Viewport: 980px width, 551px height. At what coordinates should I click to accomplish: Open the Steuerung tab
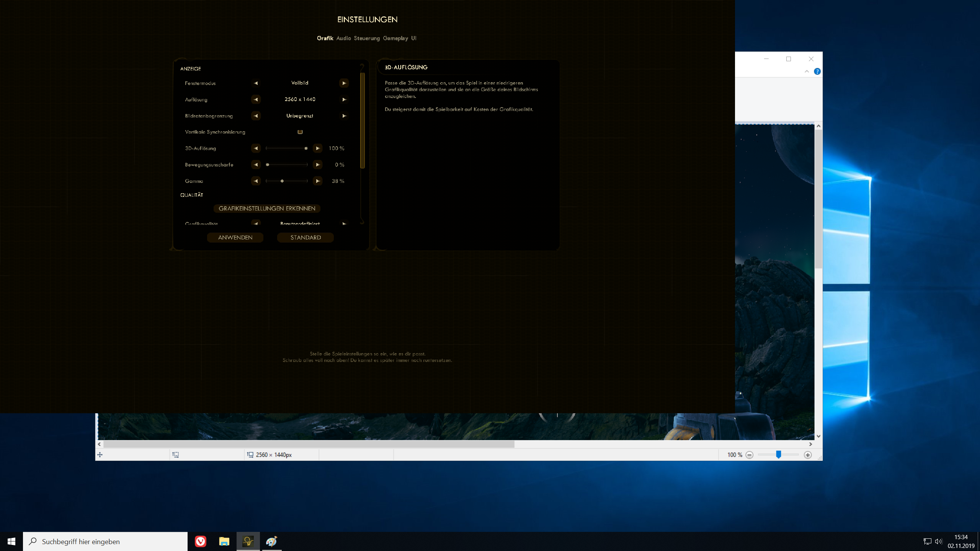367,38
